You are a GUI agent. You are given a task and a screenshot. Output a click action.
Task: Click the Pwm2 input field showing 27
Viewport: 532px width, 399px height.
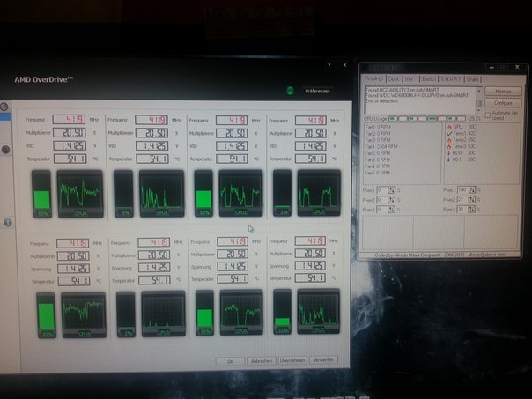[462, 200]
